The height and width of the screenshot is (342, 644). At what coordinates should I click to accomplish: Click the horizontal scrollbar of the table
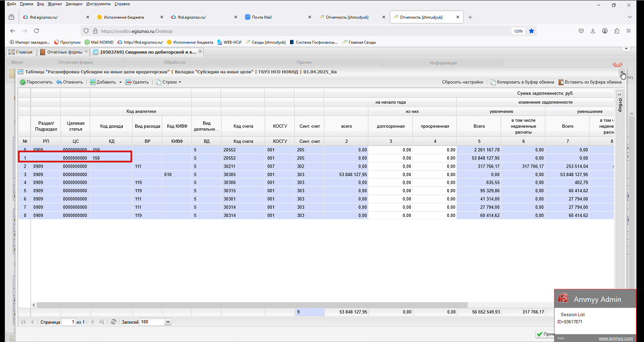322,305
